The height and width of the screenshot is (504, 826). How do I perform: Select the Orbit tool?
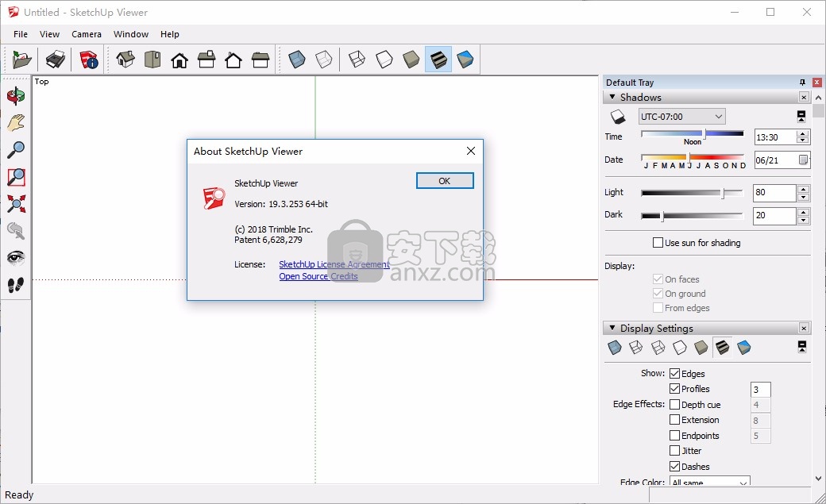pyautogui.click(x=16, y=96)
